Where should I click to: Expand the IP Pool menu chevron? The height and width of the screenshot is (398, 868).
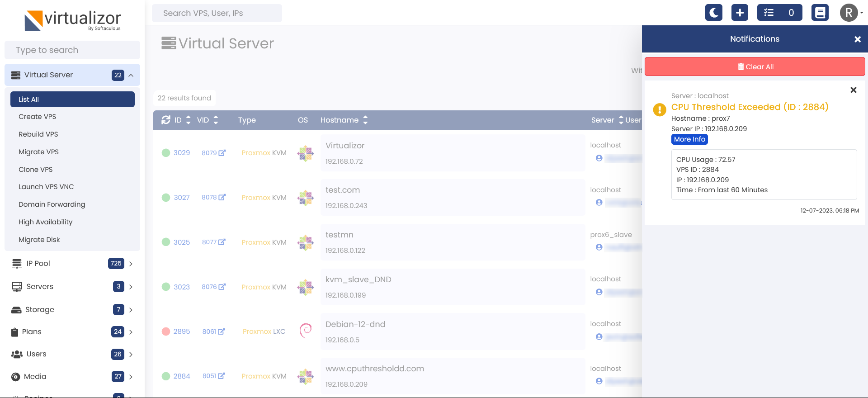point(131,264)
